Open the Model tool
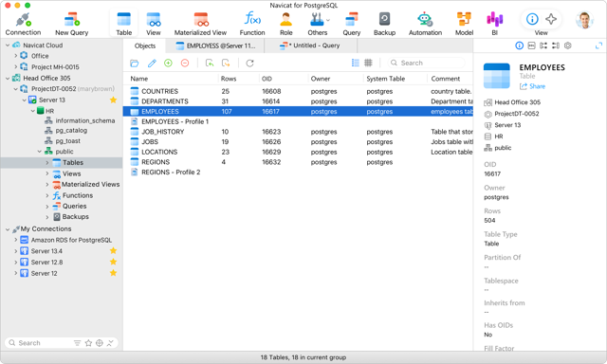The image size is (607, 364). (x=464, y=24)
